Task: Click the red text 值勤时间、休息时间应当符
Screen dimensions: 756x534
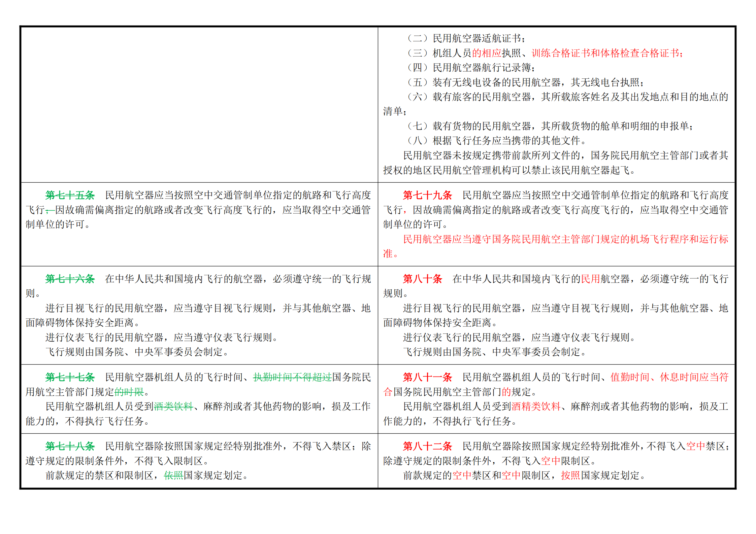Action: [669, 377]
